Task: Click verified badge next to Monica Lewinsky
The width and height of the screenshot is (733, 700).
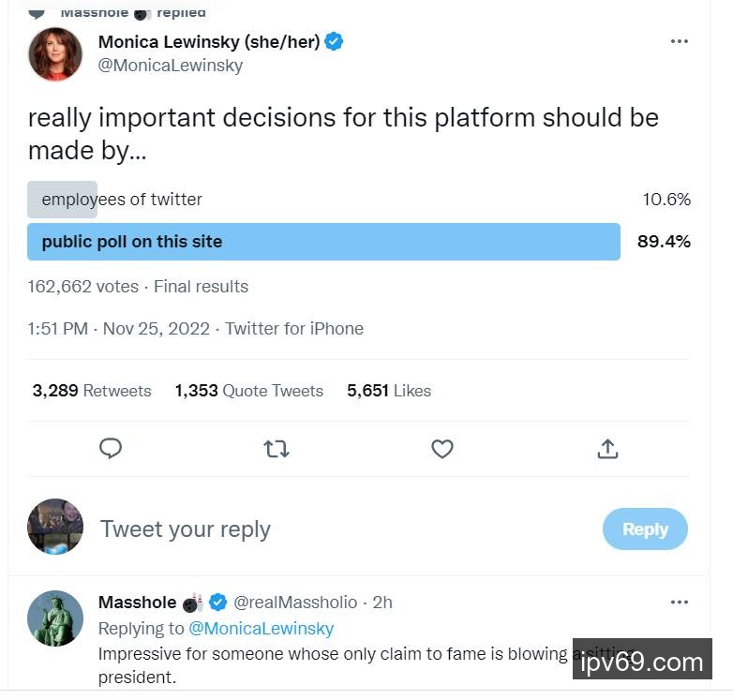Action: click(334, 41)
